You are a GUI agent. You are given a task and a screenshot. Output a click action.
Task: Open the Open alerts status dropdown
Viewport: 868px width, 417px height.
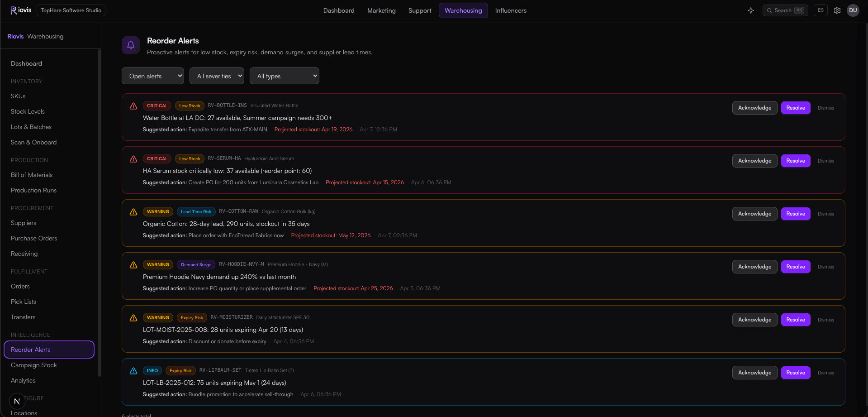point(153,76)
